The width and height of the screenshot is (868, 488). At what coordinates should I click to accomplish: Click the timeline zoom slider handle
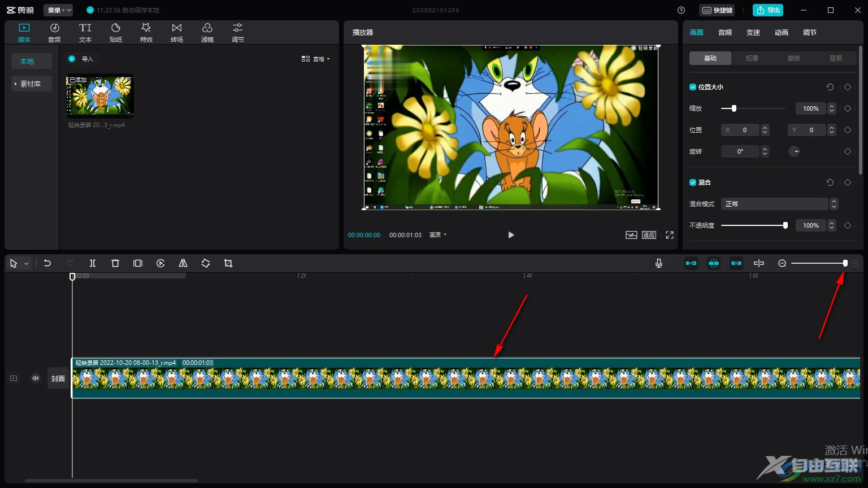(x=845, y=263)
